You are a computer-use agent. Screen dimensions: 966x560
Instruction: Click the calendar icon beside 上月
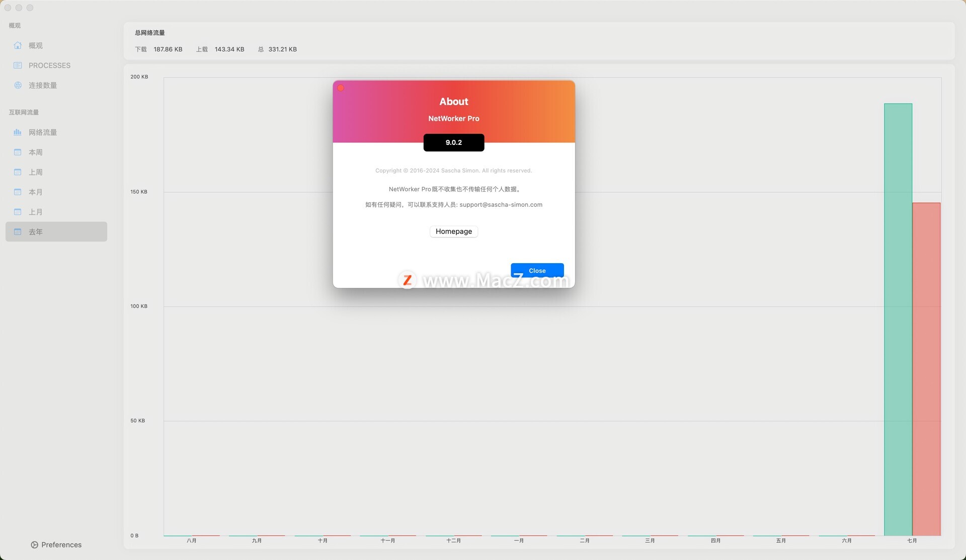pos(18,212)
